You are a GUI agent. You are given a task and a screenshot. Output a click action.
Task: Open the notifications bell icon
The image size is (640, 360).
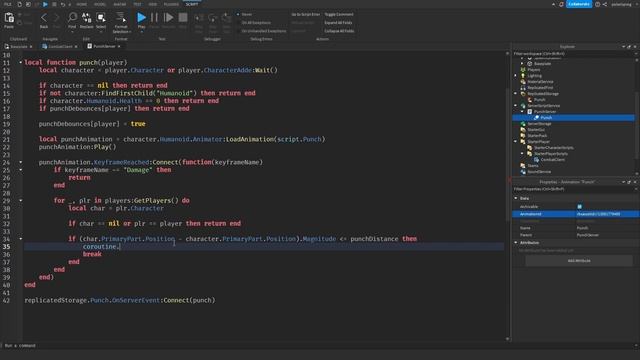point(561,4)
